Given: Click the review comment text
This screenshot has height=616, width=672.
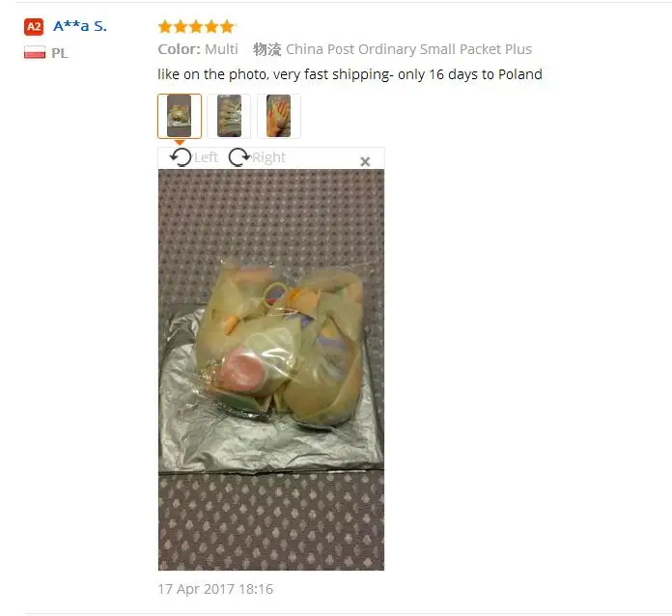Looking at the screenshot, I should [350, 74].
